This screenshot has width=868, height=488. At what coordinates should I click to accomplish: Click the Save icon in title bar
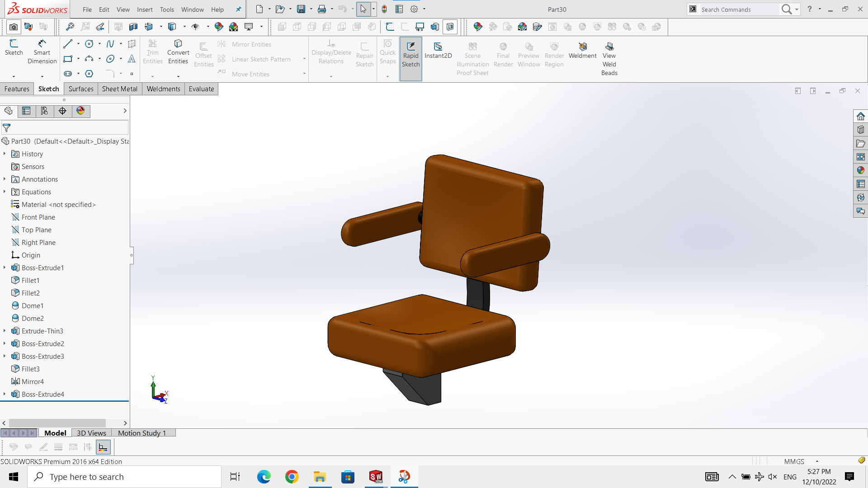301,9
